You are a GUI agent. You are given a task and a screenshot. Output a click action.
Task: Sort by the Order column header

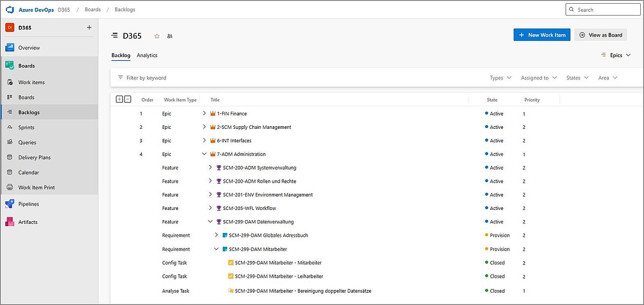(x=148, y=100)
